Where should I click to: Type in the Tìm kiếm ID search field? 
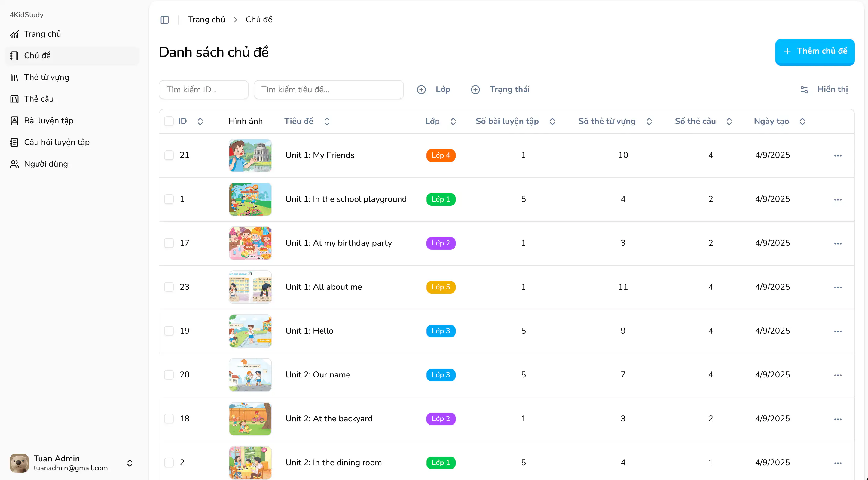(x=203, y=89)
